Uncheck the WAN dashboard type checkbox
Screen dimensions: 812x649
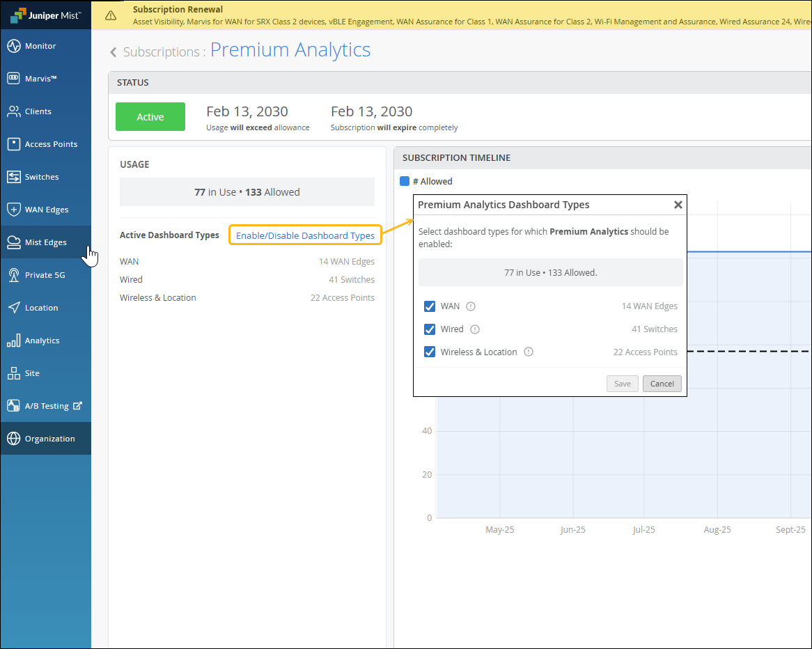pyautogui.click(x=430, y=306)
